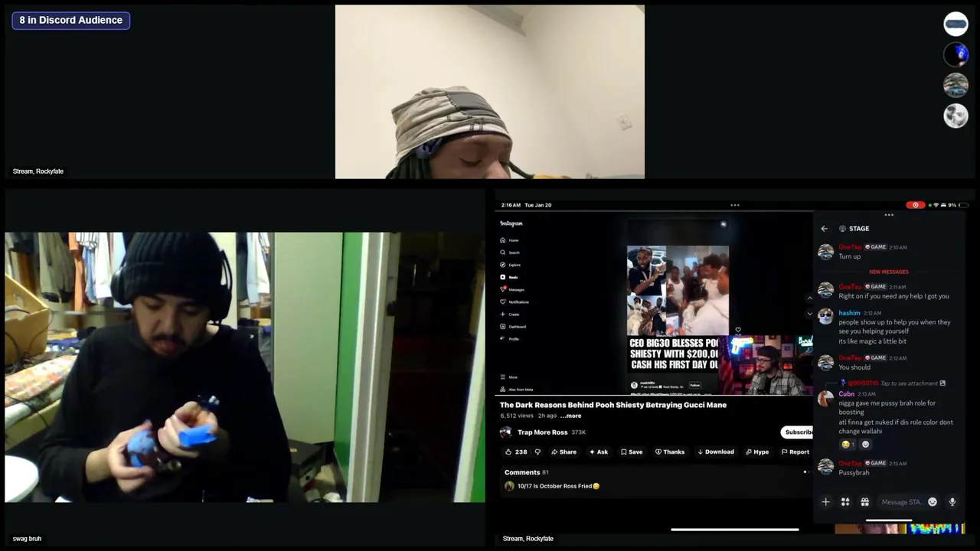Save the video to a playlist
The image size is (980, 551).
(x=632, y=452)
